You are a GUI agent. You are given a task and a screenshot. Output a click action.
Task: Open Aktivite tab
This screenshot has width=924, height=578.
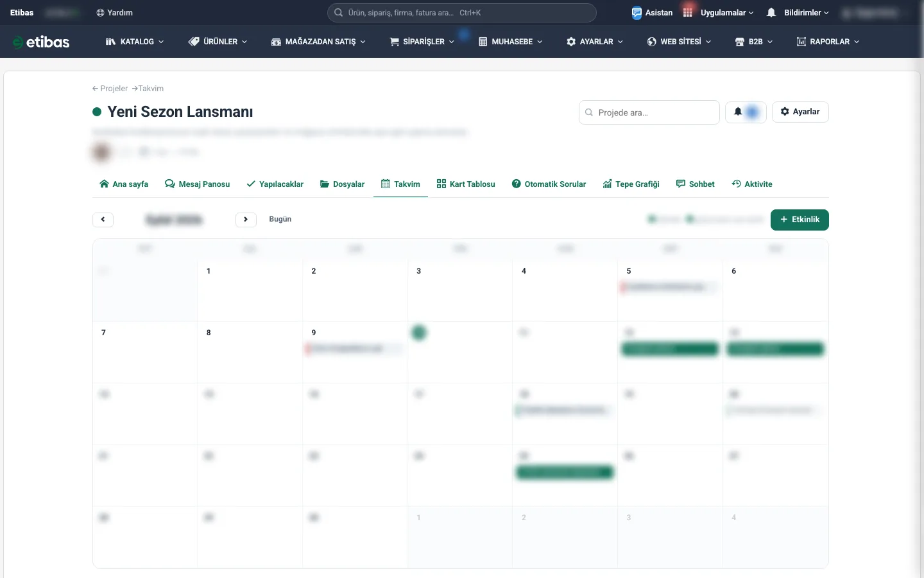pyautogui.click(x=752, y=184)
